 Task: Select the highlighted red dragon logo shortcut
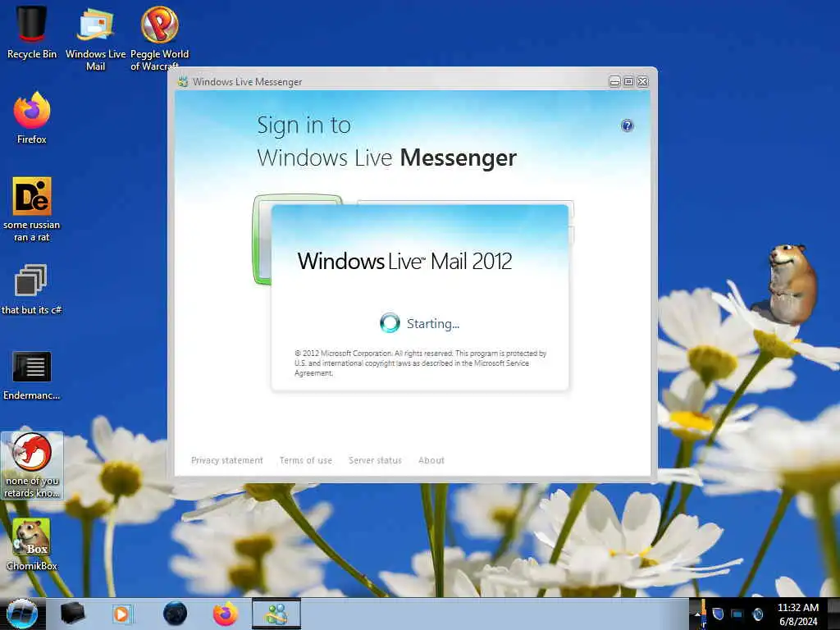(x=32, y=465)
